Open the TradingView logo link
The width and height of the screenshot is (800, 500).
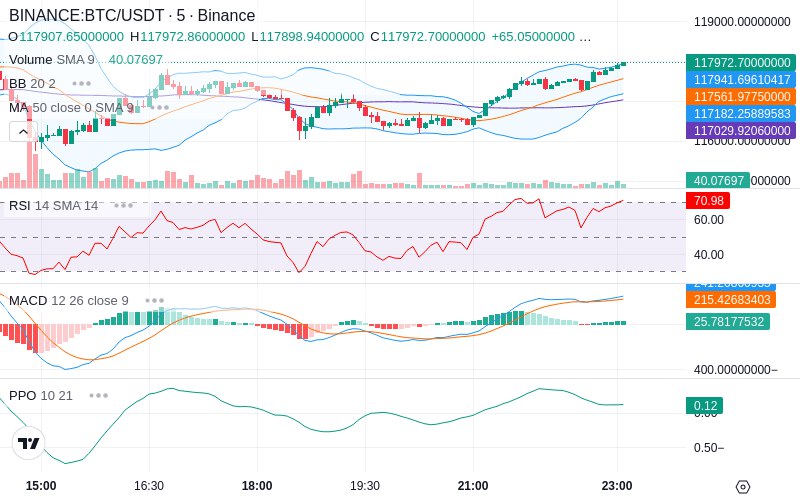coord(29,443)
